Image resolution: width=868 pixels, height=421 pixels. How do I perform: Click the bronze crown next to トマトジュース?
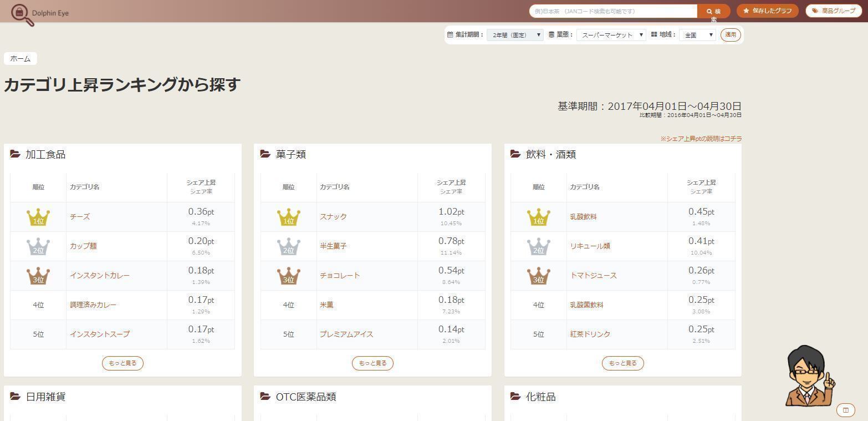539,276
